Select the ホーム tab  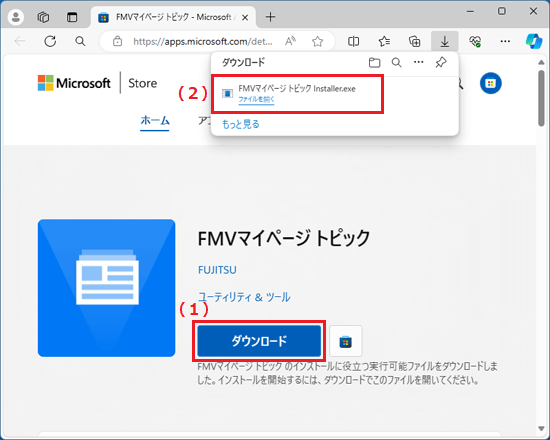tap(155, 121)
